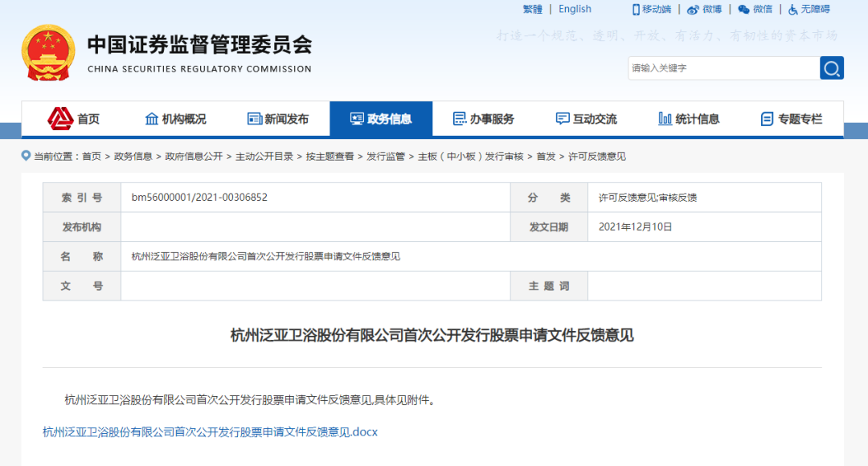Click the CSRC national emblem logo

click(x=48, y=53)
